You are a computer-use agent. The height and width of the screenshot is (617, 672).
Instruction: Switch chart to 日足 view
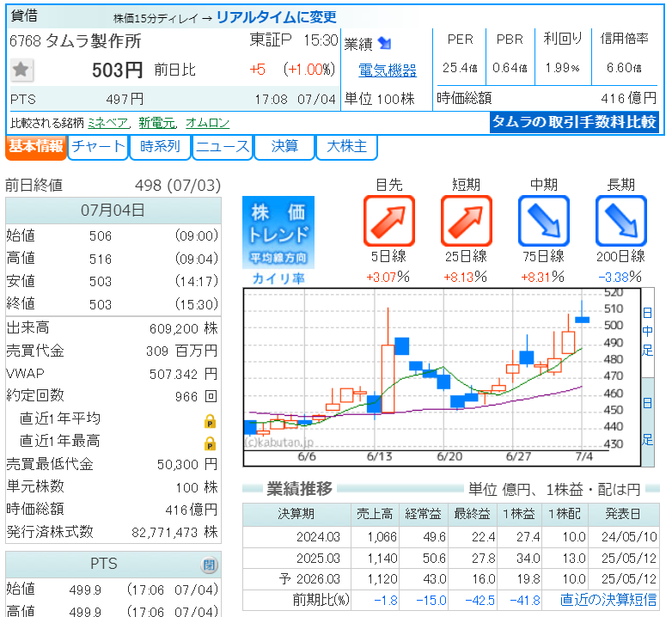pyautogui.click(x=648, y=422)
